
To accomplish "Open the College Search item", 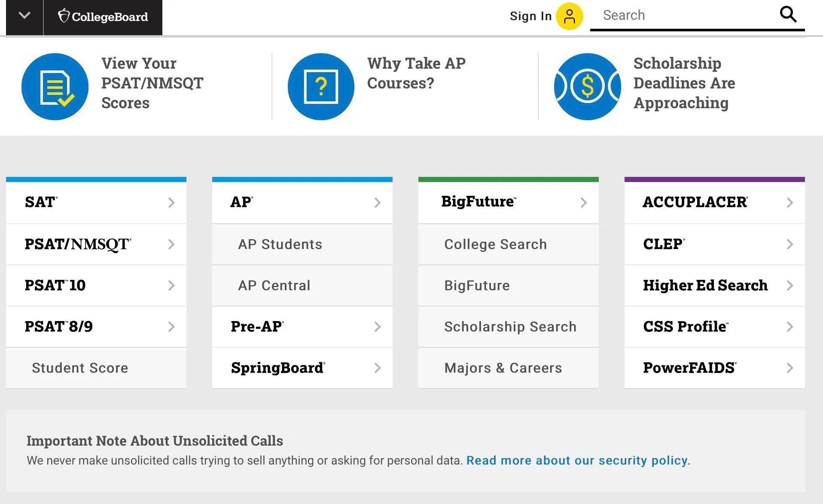I will [x=495, y=244].
